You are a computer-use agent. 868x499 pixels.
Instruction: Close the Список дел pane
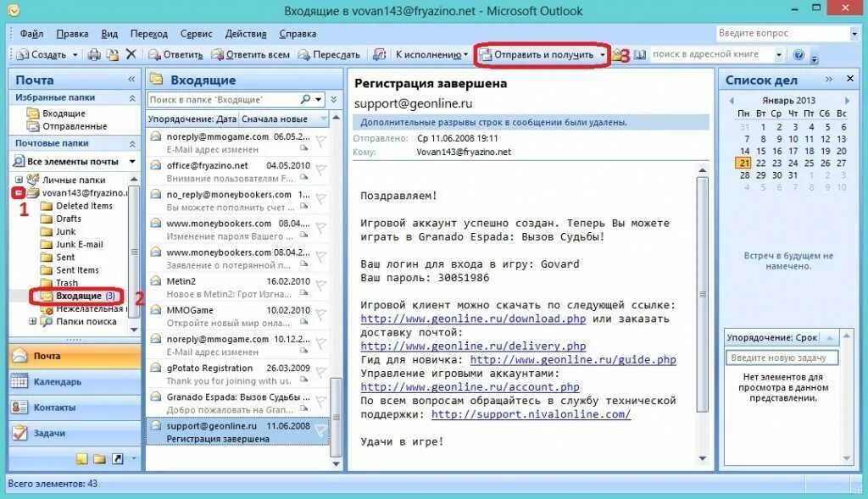[x=850, y=79]
